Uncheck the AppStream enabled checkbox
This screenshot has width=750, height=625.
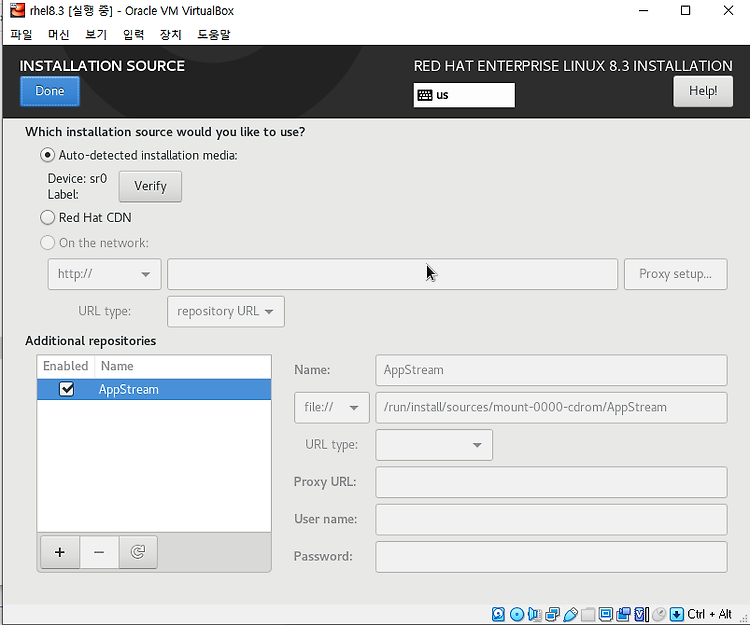[66, 389]
